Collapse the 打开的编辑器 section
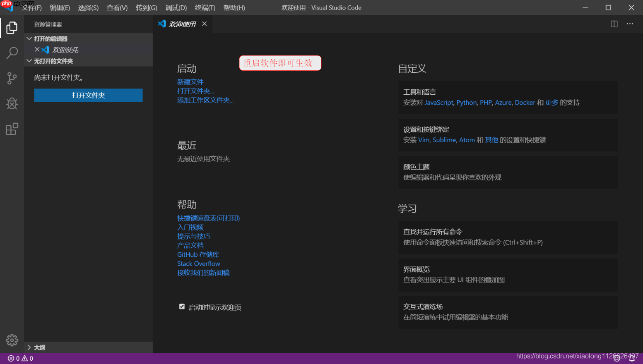The image size is (643, 364). click(29, 38)
